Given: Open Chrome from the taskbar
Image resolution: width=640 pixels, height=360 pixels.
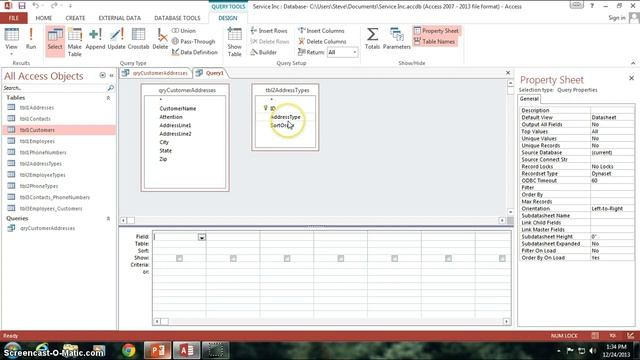Looking at the screenshot, I should click(x=129, y=350).
